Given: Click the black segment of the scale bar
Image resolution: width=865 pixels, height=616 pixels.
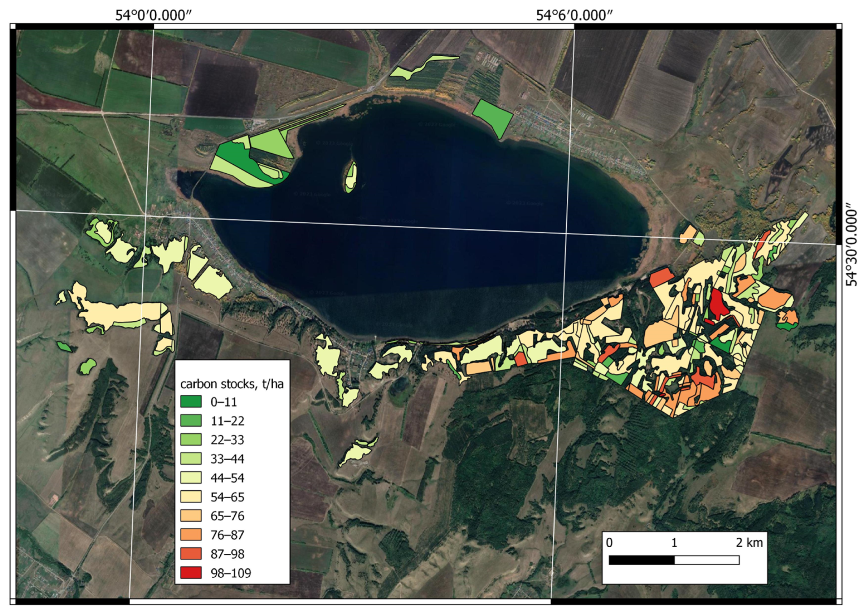Looking at the screenshot, I should [x=641, y=560].
